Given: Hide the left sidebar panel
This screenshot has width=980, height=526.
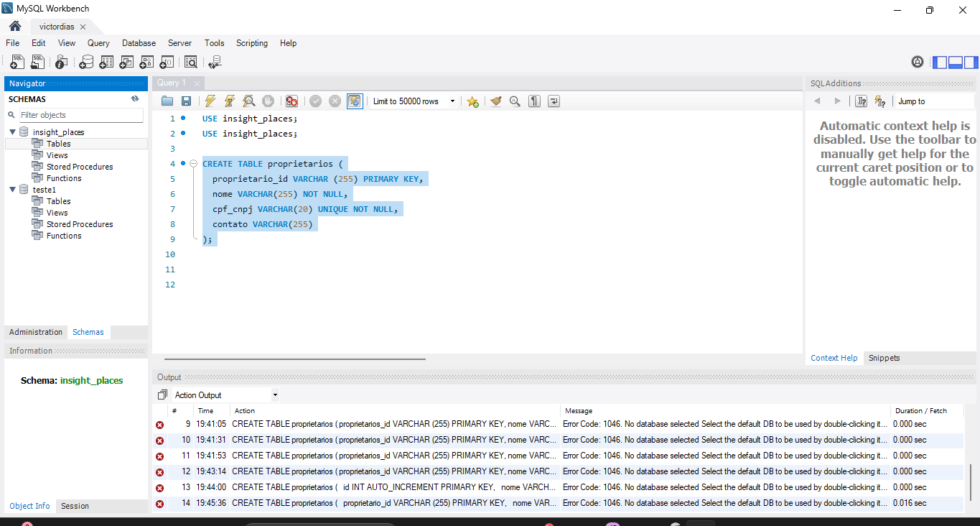Looking at the screenshot, I should (x=940, y=63).
